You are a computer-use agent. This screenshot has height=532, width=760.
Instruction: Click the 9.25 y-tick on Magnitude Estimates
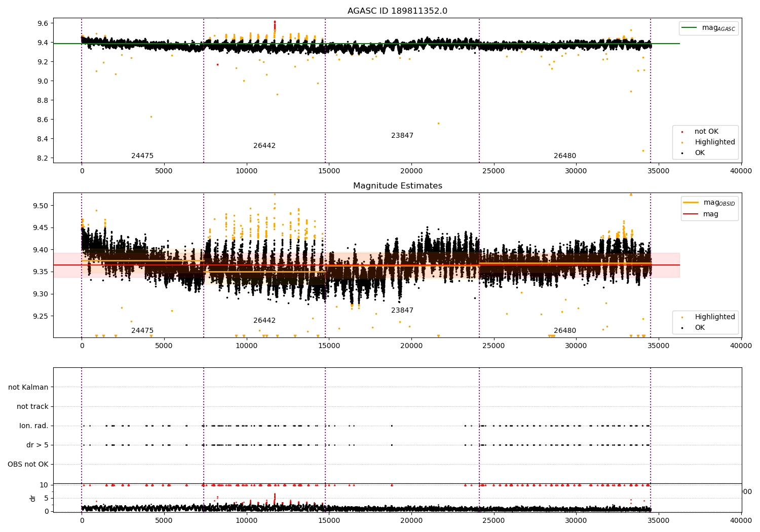point(41,316)
